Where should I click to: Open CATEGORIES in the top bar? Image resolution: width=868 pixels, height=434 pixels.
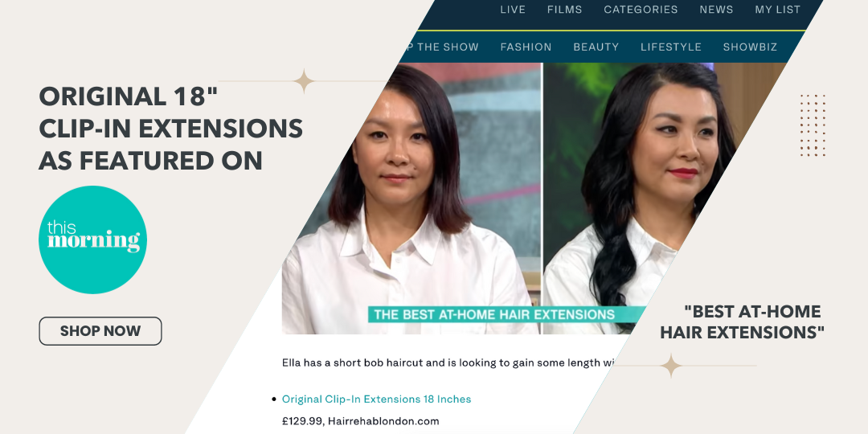coord(641,10)
